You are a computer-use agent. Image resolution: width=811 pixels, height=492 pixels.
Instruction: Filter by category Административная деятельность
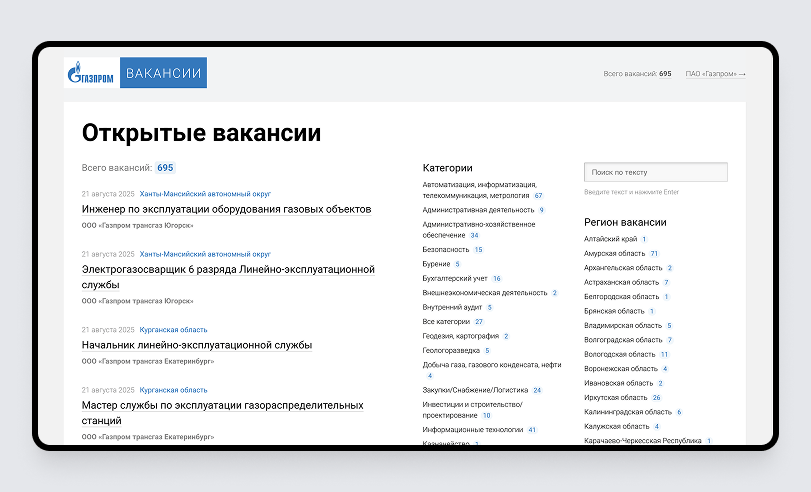coord(478,210)
